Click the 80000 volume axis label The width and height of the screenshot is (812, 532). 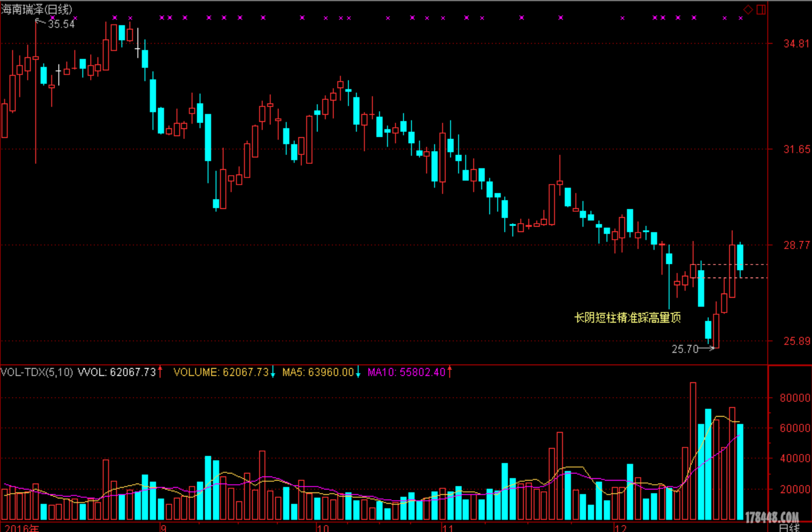[795, 398]
